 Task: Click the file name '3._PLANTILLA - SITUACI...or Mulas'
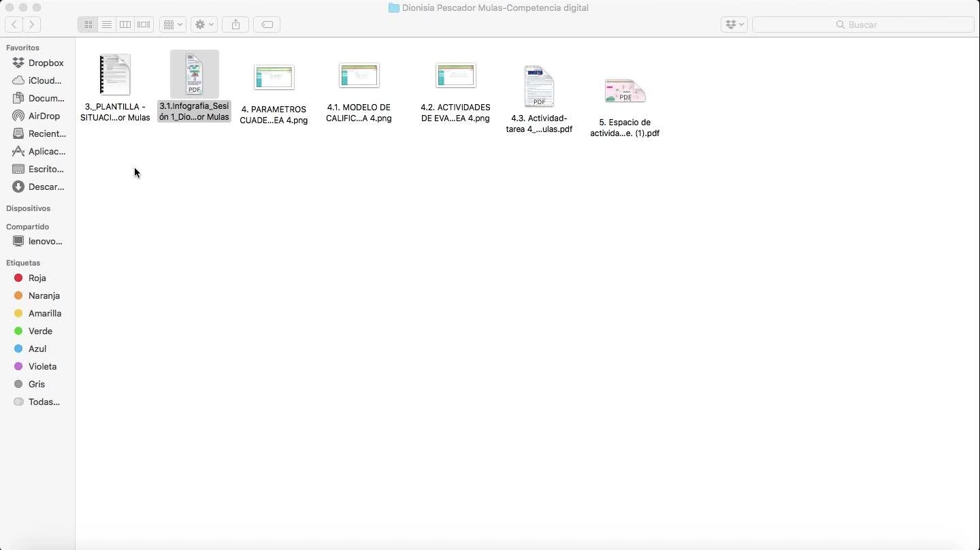click(115, 112)
